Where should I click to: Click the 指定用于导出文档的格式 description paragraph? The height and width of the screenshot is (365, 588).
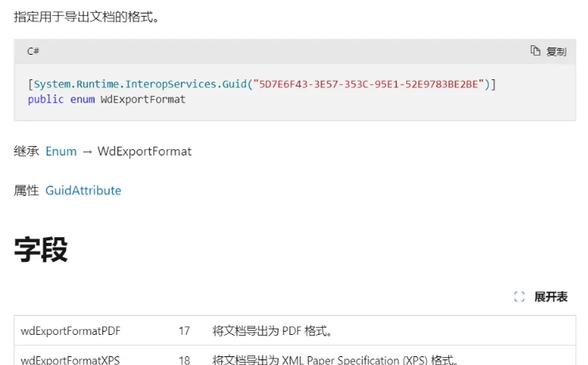point(86,16)
